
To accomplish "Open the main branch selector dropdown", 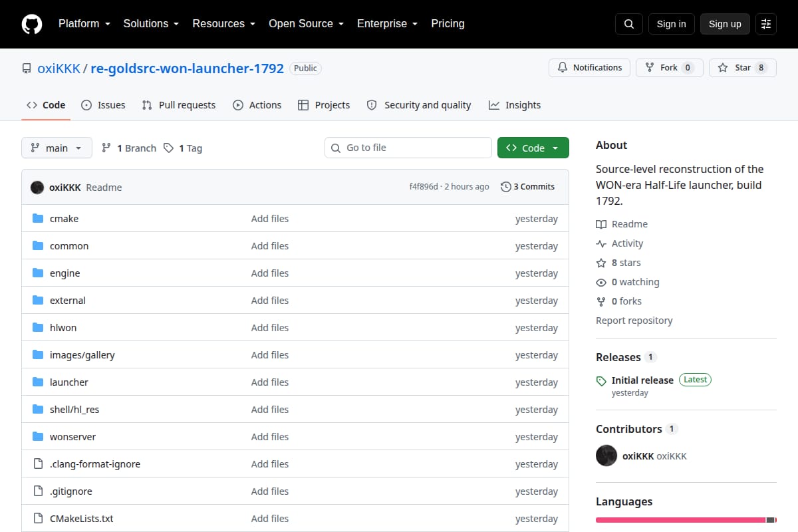I will pyautogui.click(x=57, y=148).
